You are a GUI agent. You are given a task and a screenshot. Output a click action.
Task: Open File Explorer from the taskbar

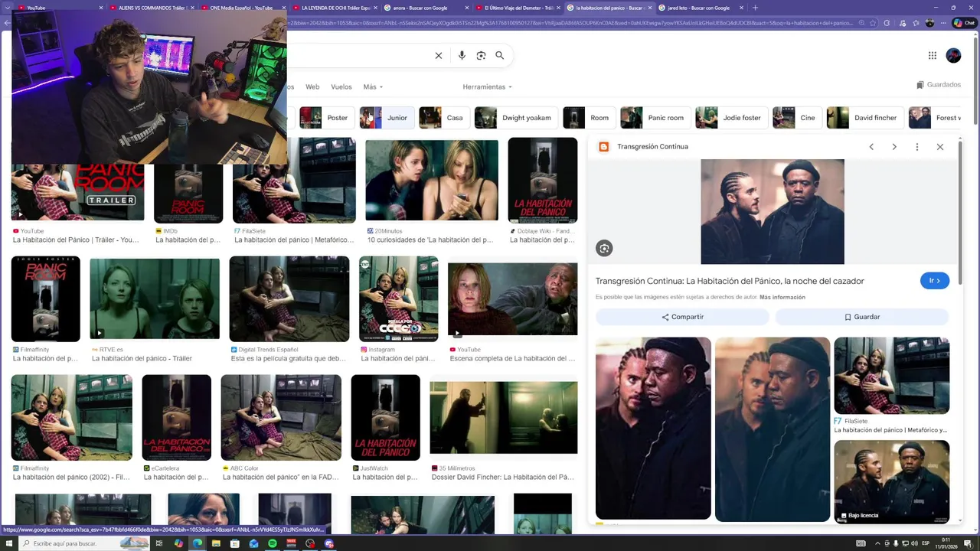point(216,543)
